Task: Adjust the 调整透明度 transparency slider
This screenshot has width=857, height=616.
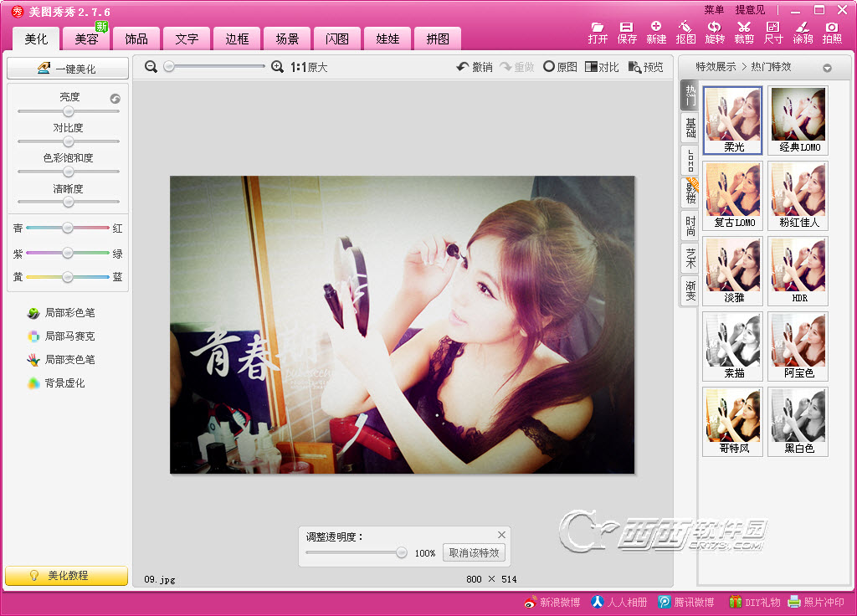Action: [x=357, y=552]
